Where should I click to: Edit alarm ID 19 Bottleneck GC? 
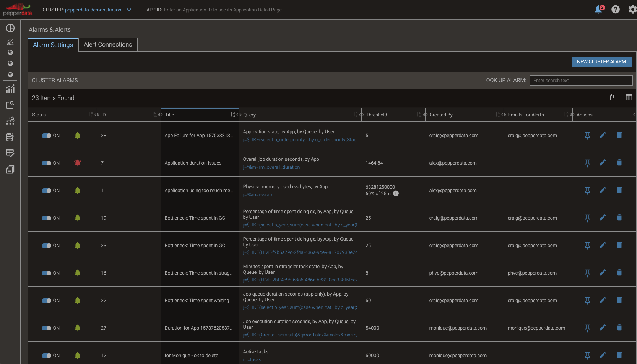603,218
